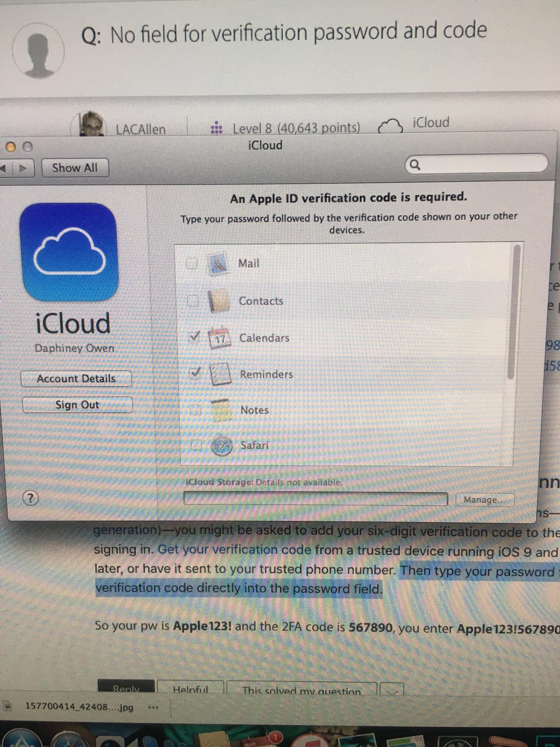Click the Calendars label in the services list
The height and width of the screenshot is (747, 560).
264,338
